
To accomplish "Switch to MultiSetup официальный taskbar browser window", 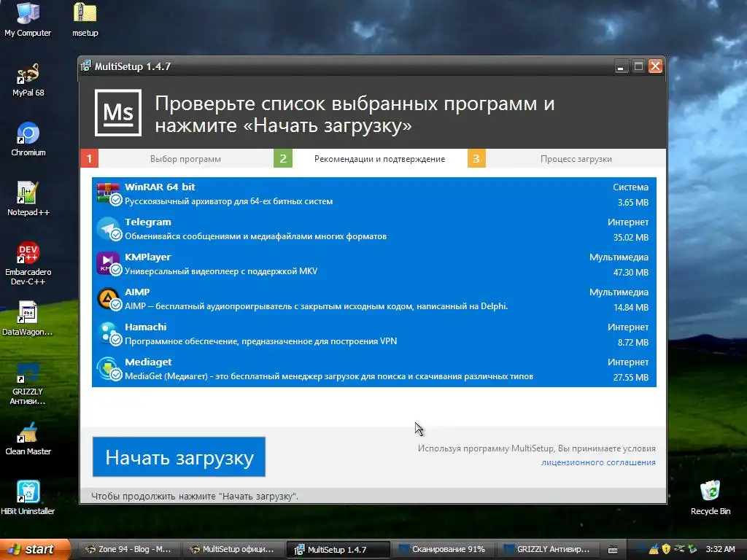I will click(x=233, y=549).
